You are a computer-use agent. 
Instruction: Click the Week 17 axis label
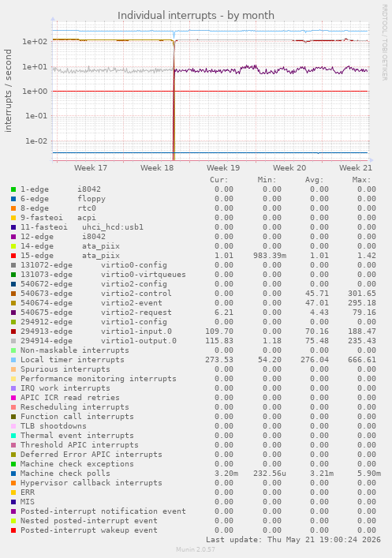[x=91, y=167]
